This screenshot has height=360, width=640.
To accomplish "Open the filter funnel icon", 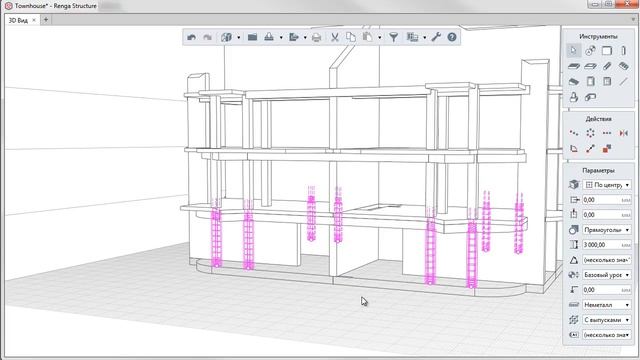I will tap(393, 37).
